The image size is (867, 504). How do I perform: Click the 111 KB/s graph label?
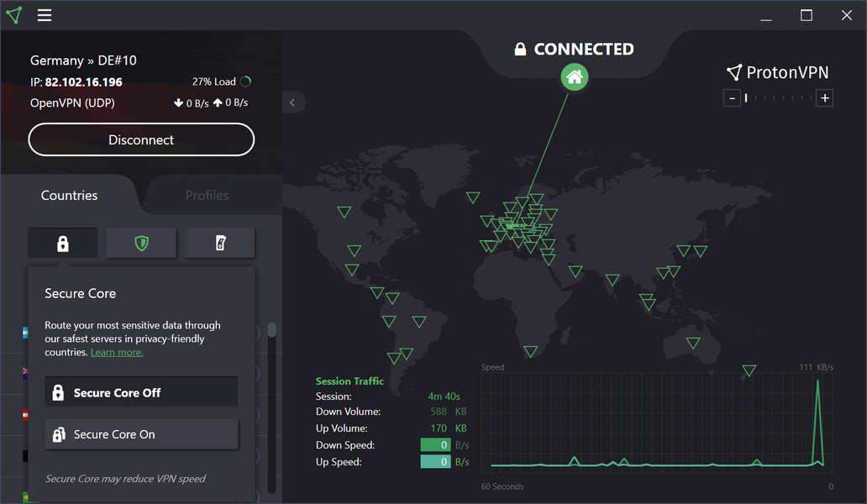816,367
